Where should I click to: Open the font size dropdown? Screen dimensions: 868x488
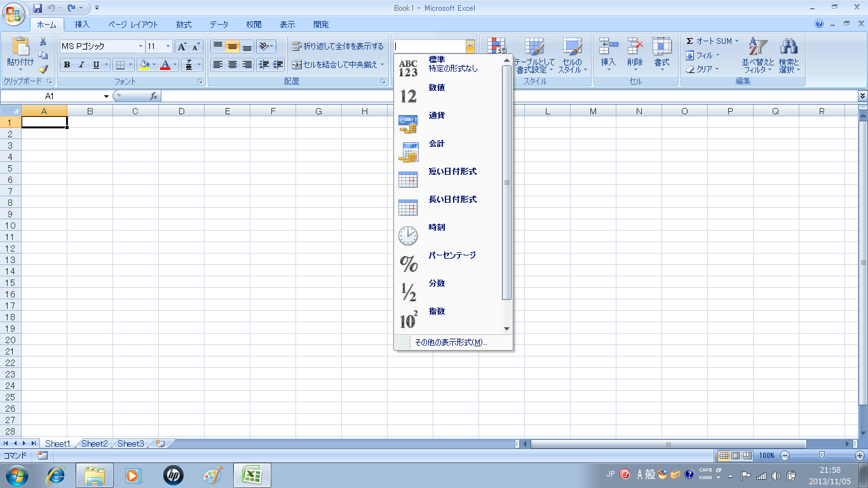click(x=168, y=46)
